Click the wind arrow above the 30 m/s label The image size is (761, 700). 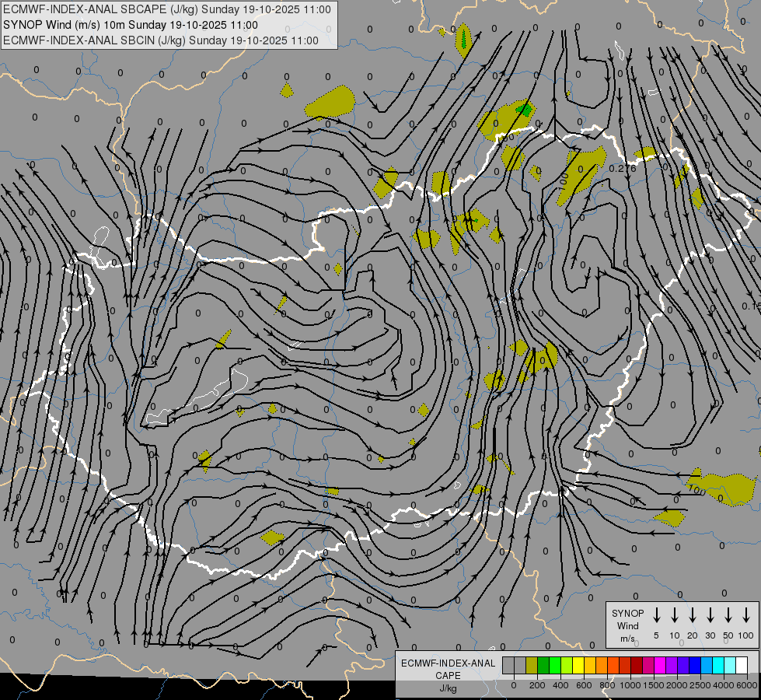point(710,615)
